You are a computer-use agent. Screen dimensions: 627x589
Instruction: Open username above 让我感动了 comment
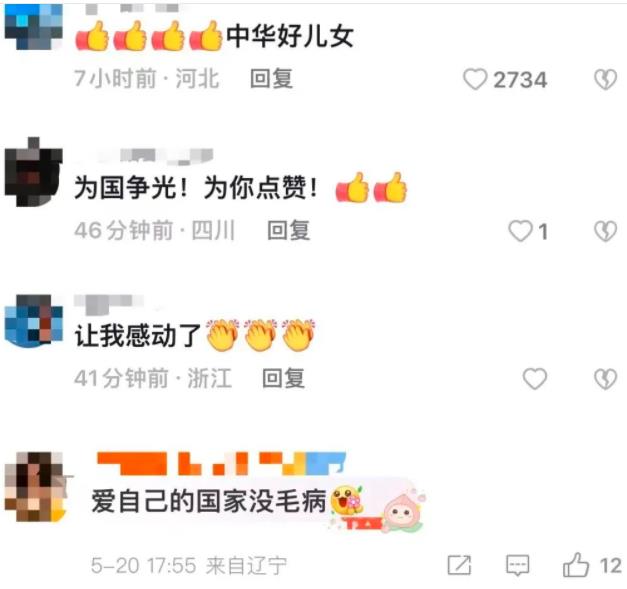click(x=109, y=302)
